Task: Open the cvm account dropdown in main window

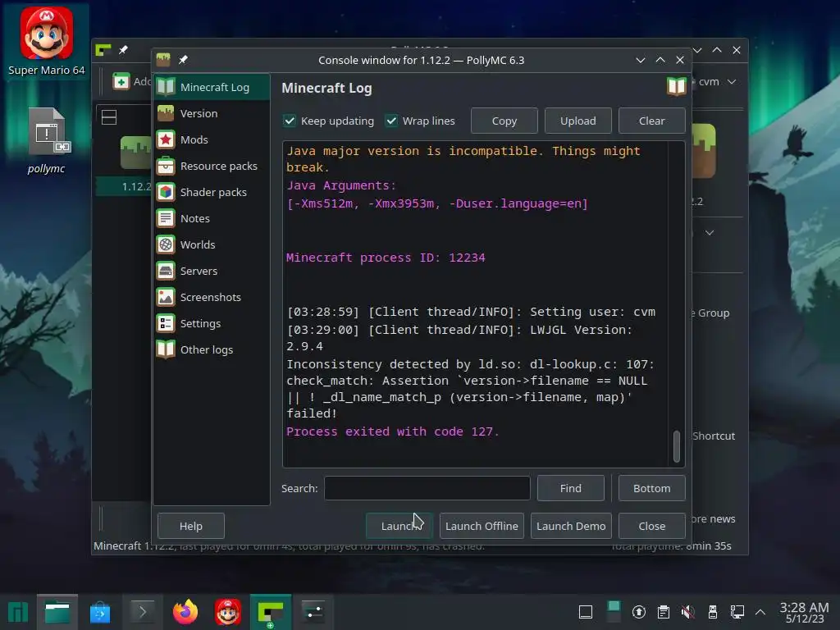Action: pos(717,81)
